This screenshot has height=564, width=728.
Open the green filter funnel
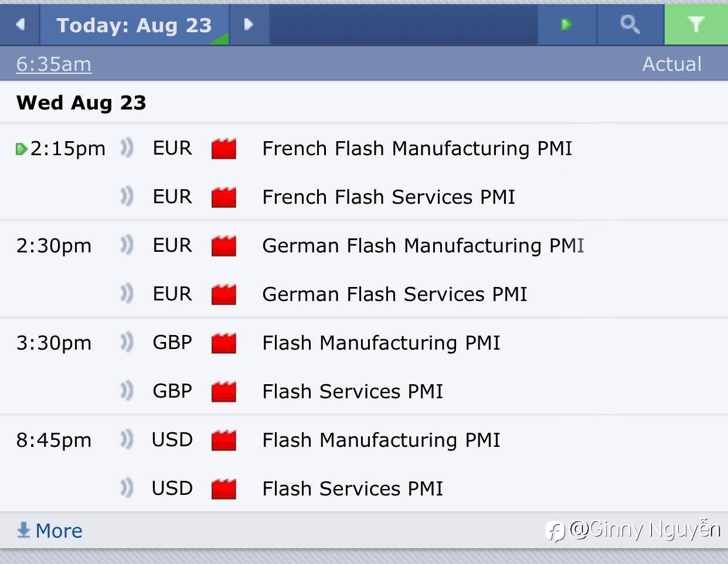pyautogui.click(x=696, y=25)
